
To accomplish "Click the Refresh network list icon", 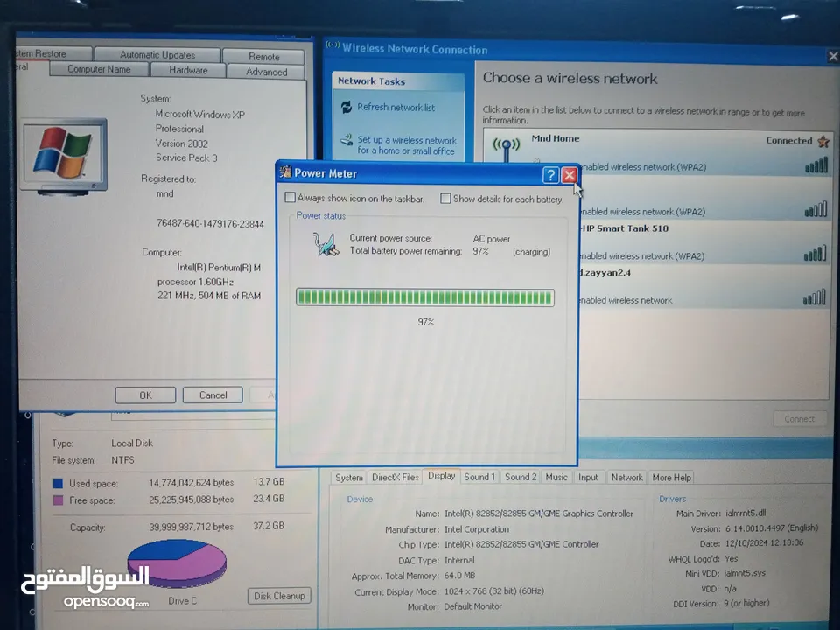I will 346,107.
